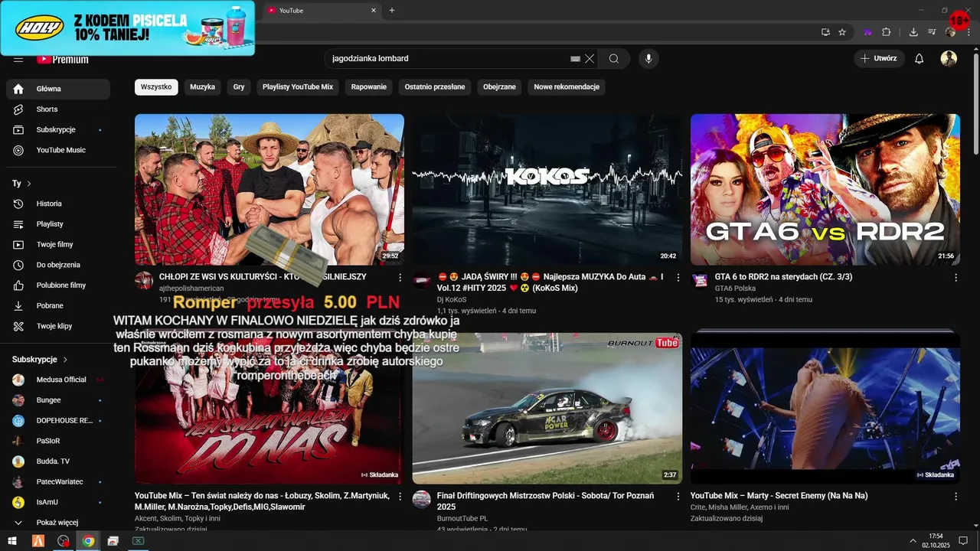
Task: Play the drifting BMW video thumbnail
Action: click(547, 408)
